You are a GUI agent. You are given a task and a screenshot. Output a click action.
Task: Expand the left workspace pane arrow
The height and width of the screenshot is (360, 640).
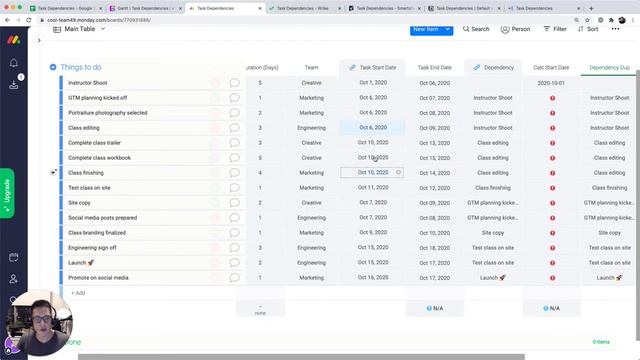point(39,40)
